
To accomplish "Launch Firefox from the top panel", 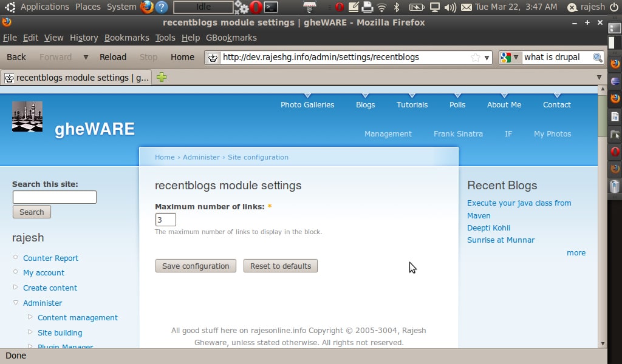I will pyautogui.click(x=147, y=7).
